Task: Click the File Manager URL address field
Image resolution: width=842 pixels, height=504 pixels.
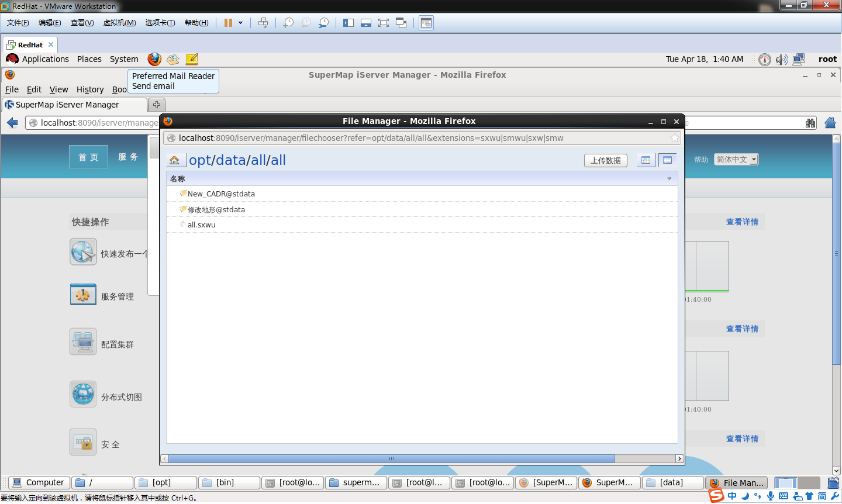Action: (x=421, y=138)
